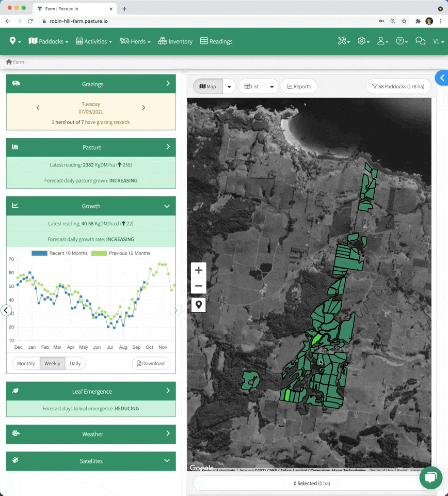Click the Download button under the chart
This screenshot has width=448, height=496.
(151, 363)
